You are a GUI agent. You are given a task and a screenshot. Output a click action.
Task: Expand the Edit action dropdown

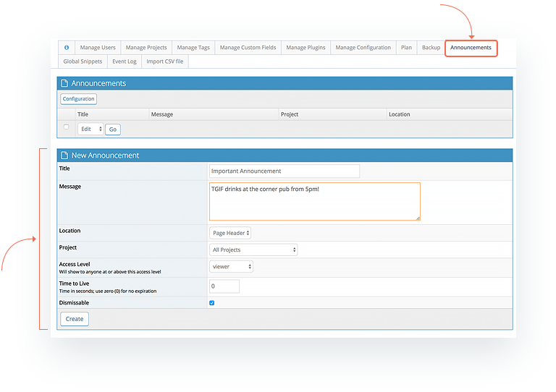[x=90, y=129]
